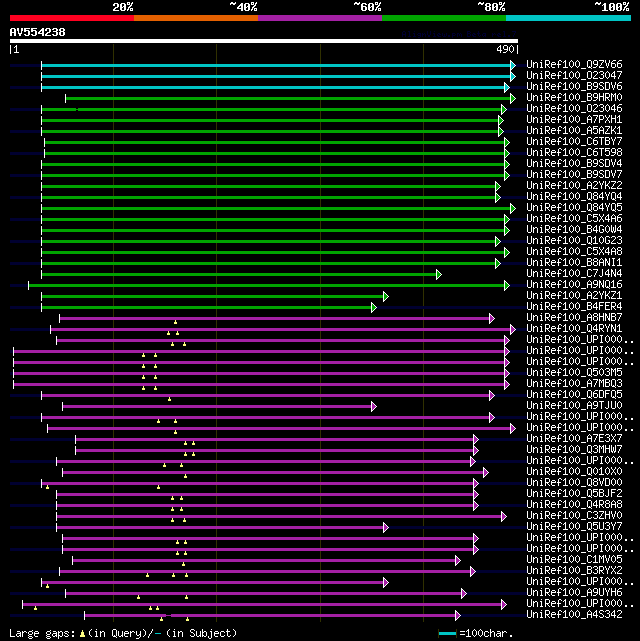The width and height of the screenshot is (640, 641).
Task: Choose the UniRef100_B9SDV7 label
Action: coord(574,174)
